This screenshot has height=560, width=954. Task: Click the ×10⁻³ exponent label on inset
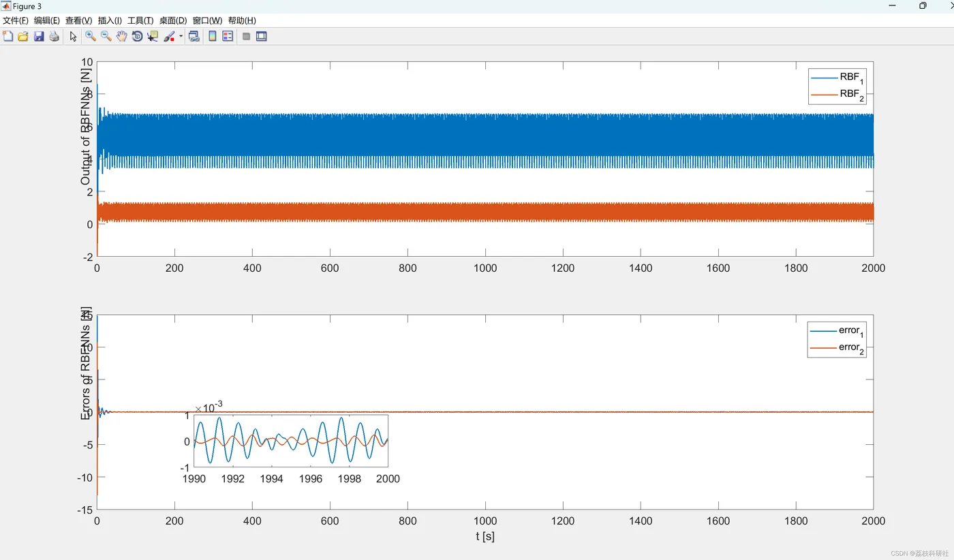click(x=209, y=407)
